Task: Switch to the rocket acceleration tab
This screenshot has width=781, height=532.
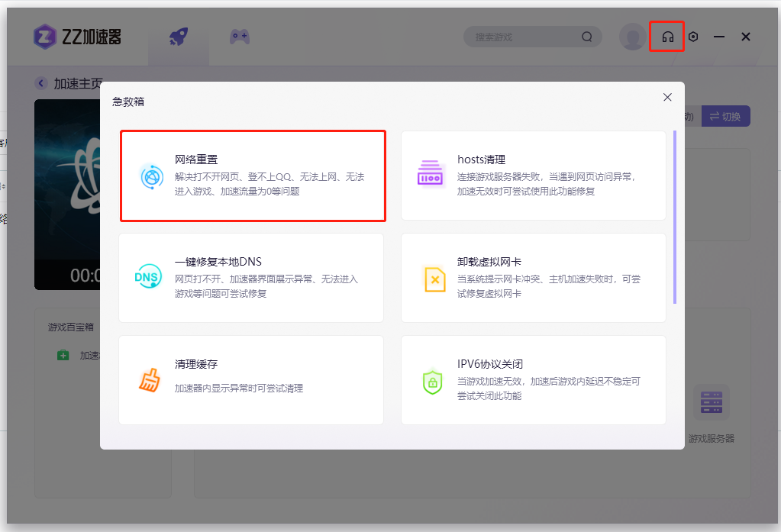Action: click(178, 36)
